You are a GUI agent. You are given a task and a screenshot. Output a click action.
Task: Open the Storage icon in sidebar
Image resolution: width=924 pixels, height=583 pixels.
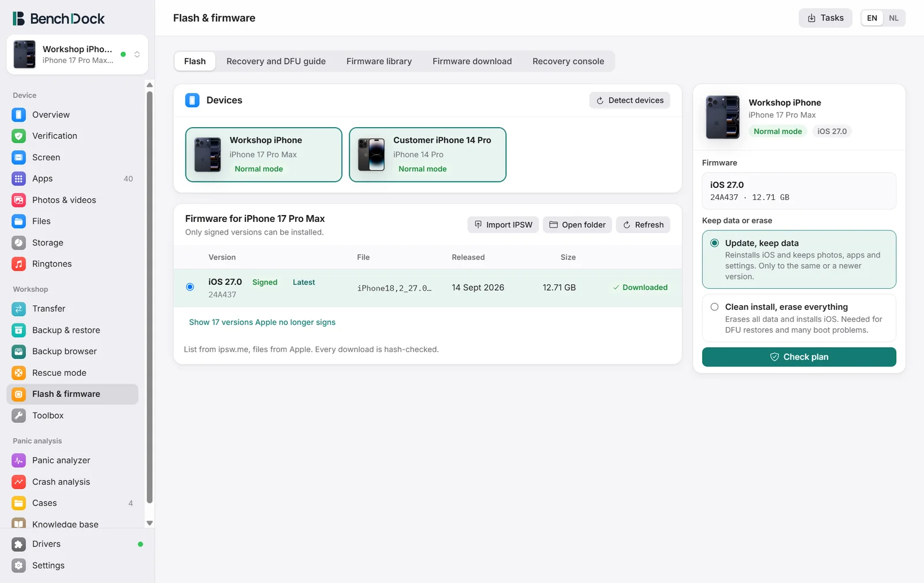coord(18,243)
